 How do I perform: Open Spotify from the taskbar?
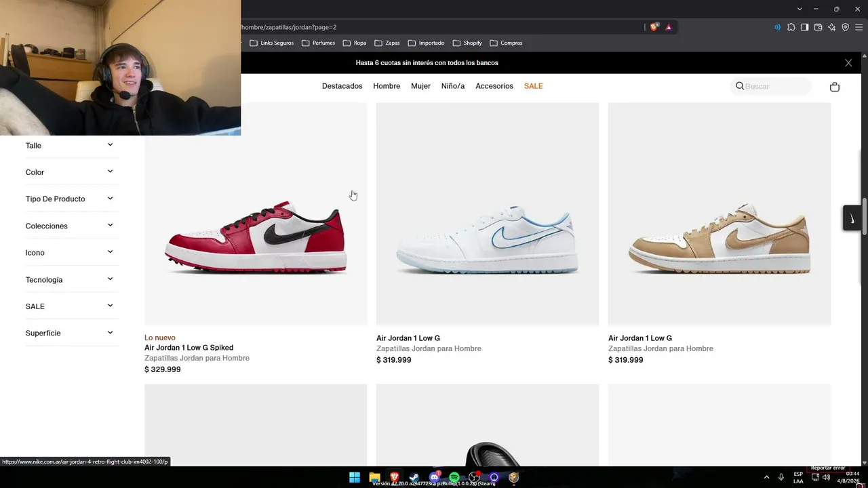coord(454,477)
